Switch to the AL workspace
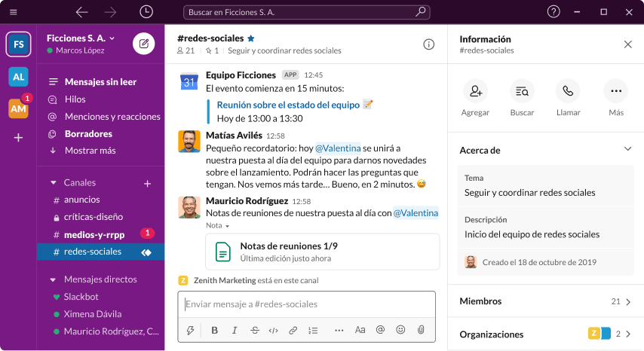 [x=19, y=77]
